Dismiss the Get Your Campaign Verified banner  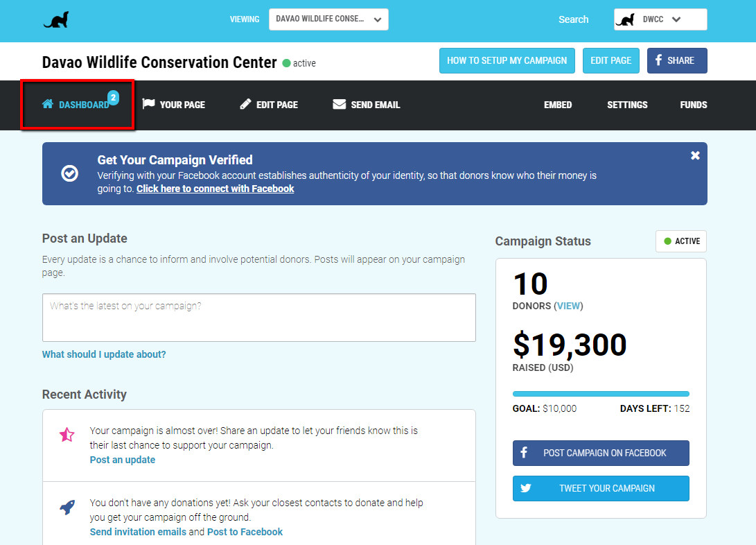pos(695,155)
